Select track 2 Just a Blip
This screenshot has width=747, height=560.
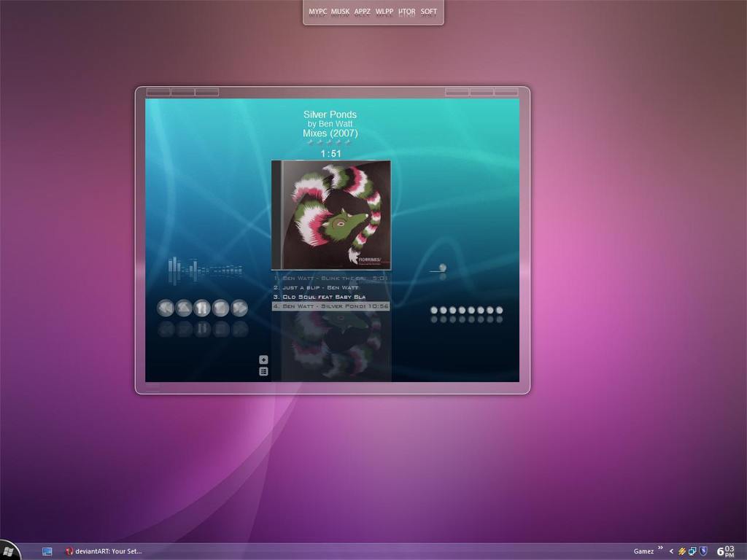coord(330,287)
